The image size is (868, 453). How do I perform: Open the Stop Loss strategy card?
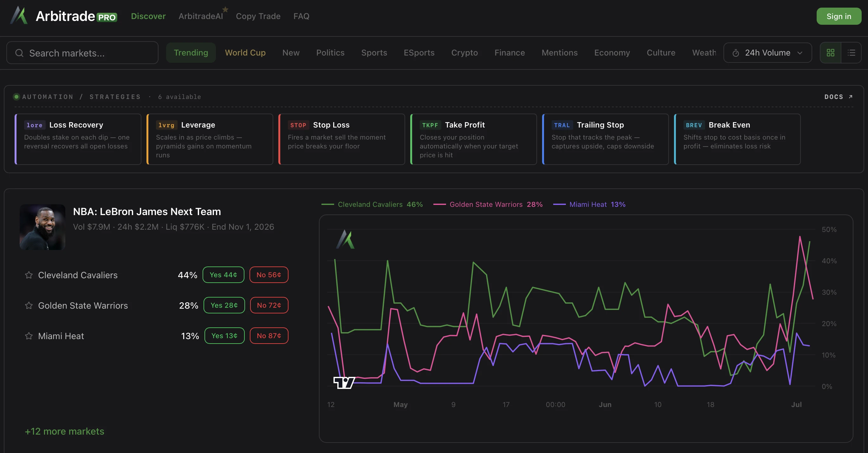[x=342, y=139]
